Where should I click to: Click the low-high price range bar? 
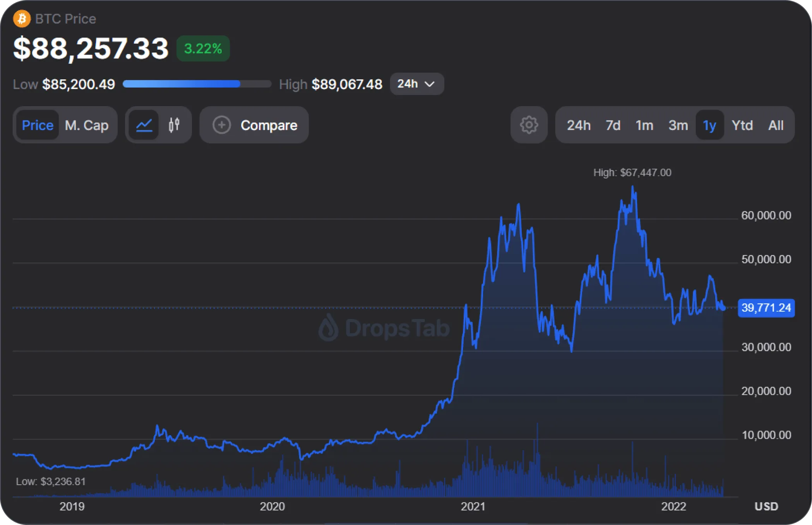[197, 84]
